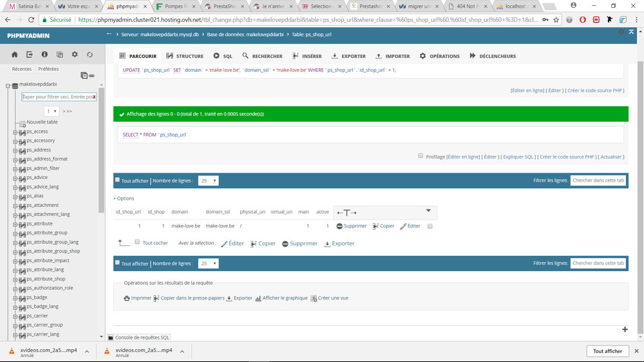Bookmark this page with star icon
Viewport: 644px width, 362px height.
[556, 19]
